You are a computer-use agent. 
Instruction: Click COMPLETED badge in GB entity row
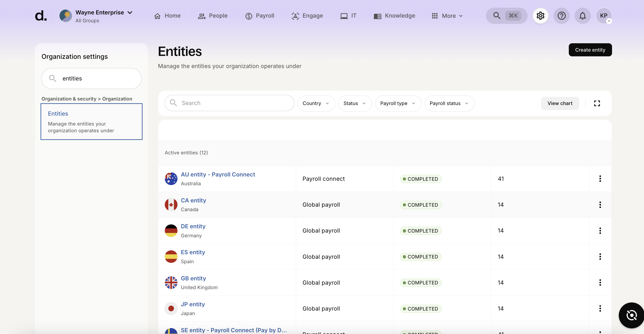421,283
